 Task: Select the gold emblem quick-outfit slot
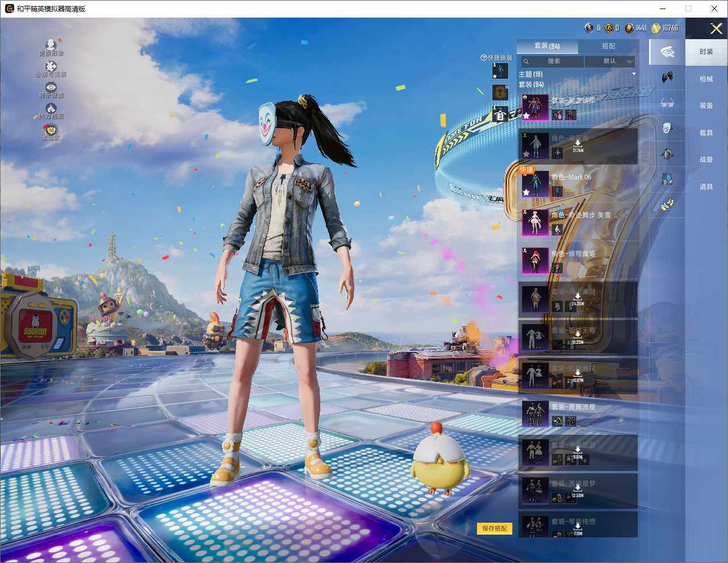coord(500,92)
